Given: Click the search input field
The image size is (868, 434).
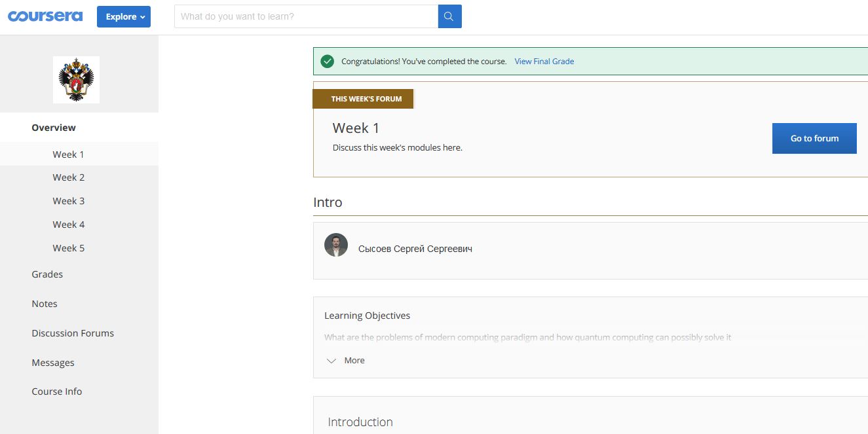Looking at the screenshot, I should (x=306, y=16).
